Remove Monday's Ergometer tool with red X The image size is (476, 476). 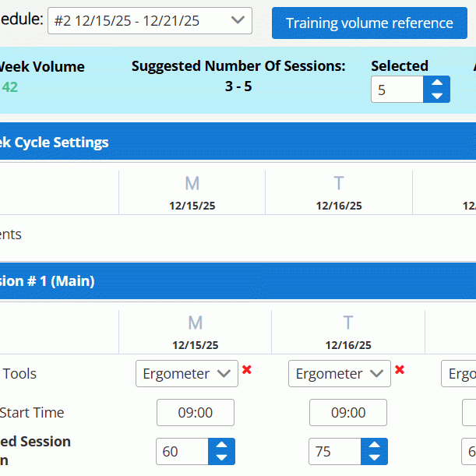click(x=247, y=370)
